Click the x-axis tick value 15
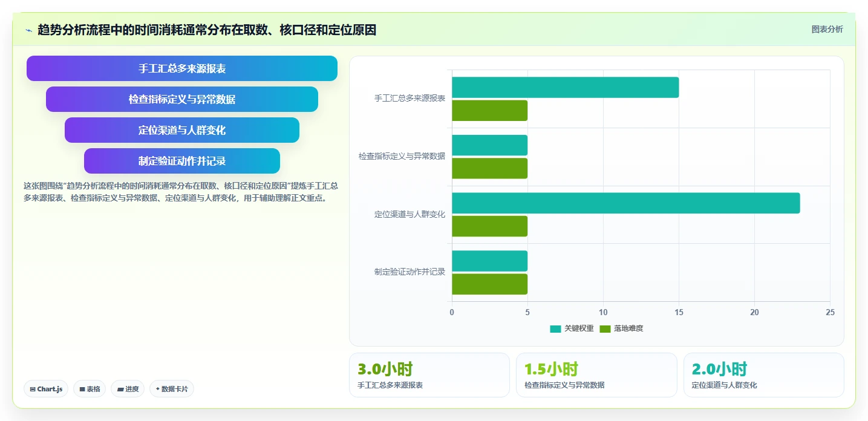The height and width of the screenshot is (421, 868). (x=679, y=312)
